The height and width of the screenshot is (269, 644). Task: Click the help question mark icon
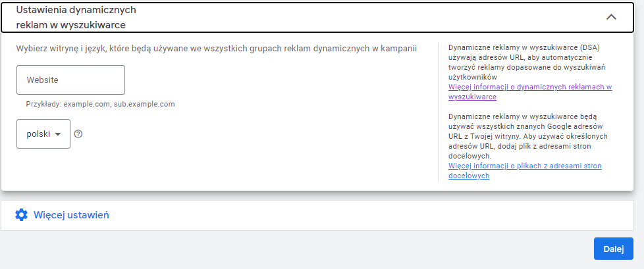(78, 134)
